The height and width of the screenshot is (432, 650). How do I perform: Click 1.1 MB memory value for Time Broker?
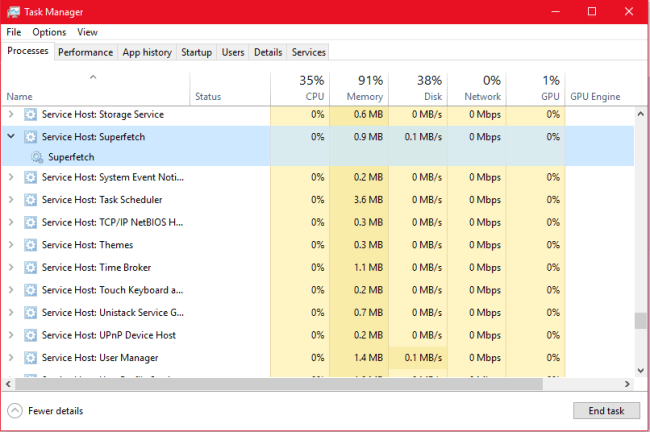(368, 268)
